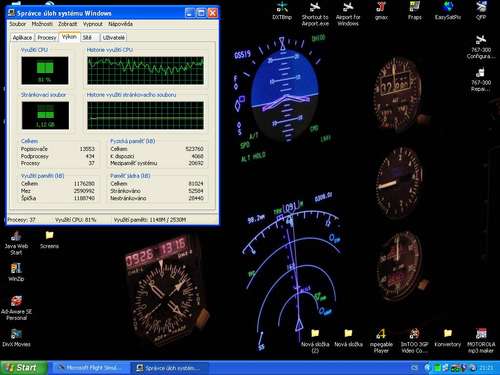Viewport: 500px width, 375px height.
Task: Click the Nestránkováno row
Action: 157,198
